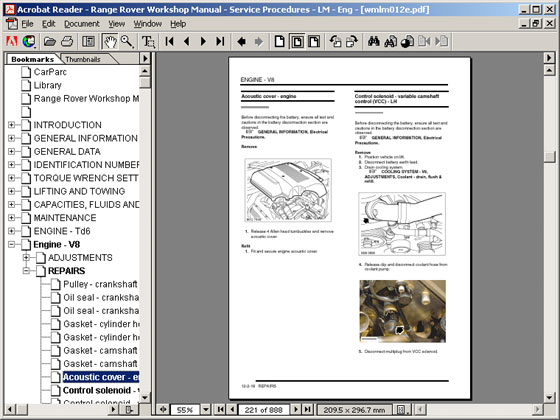Image resolution: width=560 pixels, height=420 pixels.
Task: Expand the ADJUSTMENTS bookmark node
Action: click(26, 258)
